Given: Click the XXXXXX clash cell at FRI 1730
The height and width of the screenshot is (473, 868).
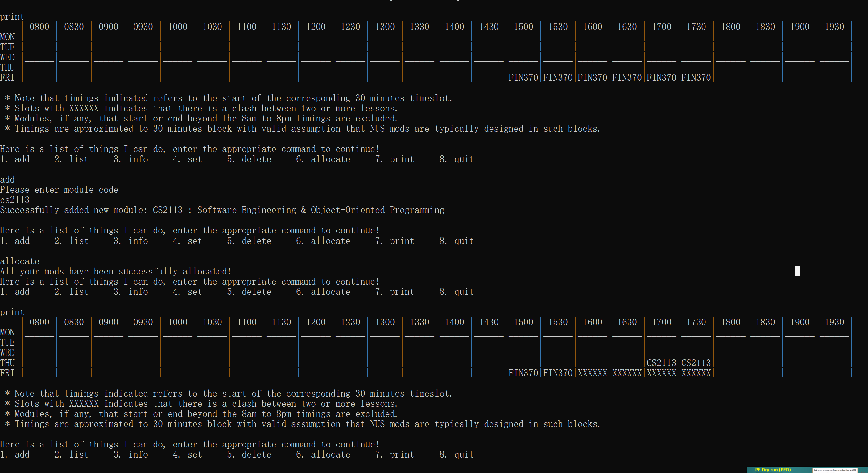Looking at the screenshot, I should click(x=696, y=373).
